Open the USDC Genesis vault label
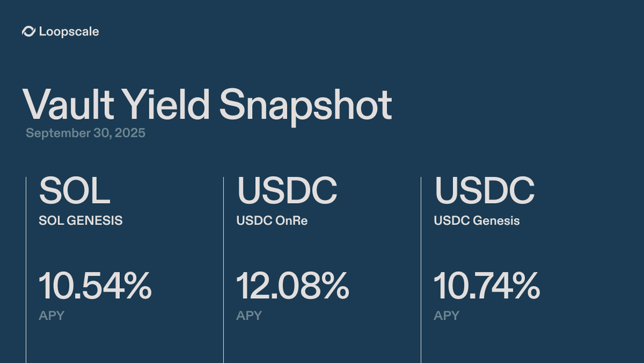The image size is (644, 363). tap(477, 221)
